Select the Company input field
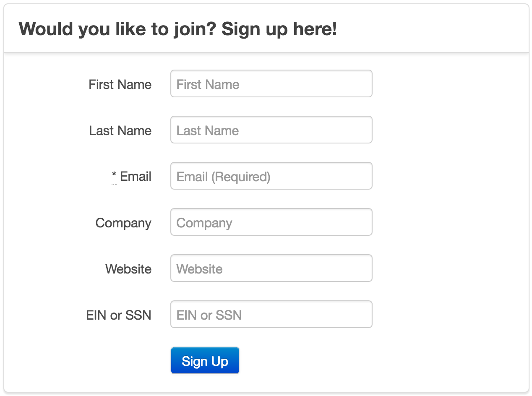This screenshot has height=396, width=532. 271,222
